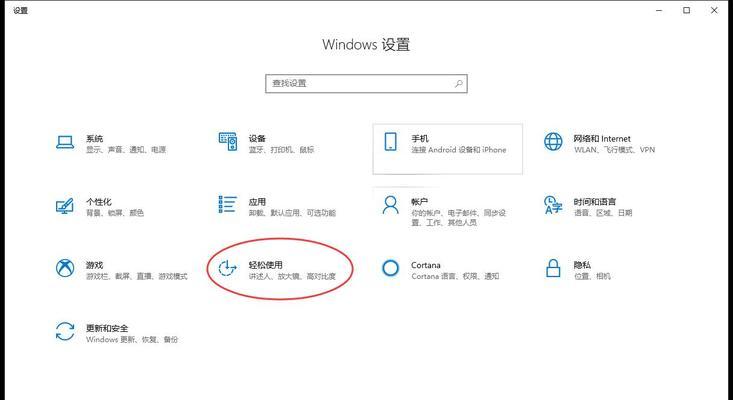Image resolution: width=733 pixels, height=400 pixels.
Task: Select the 应用 category title
Action: [x=257, y=202]
